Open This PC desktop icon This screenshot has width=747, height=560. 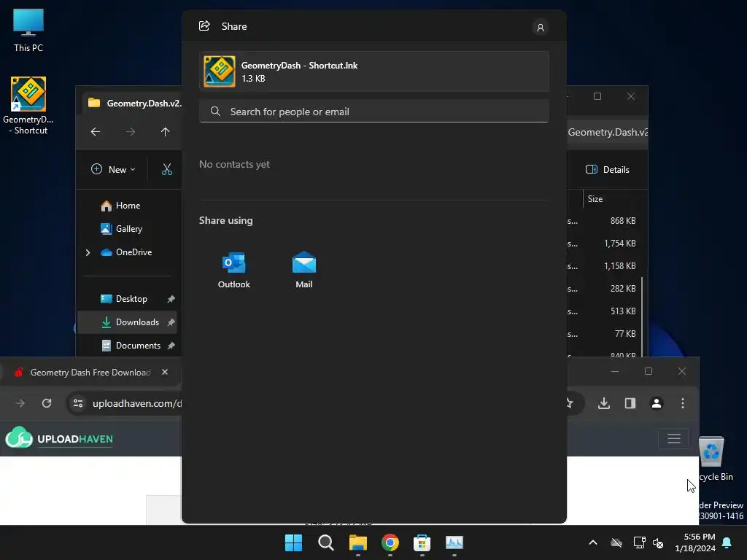click(x=28, y=30)
